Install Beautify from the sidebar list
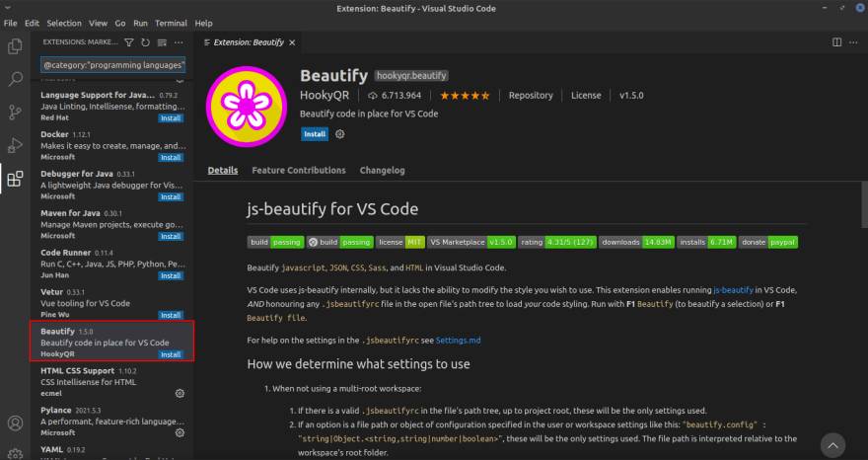This screenshot has width=868, height=460. click(171, 354)
